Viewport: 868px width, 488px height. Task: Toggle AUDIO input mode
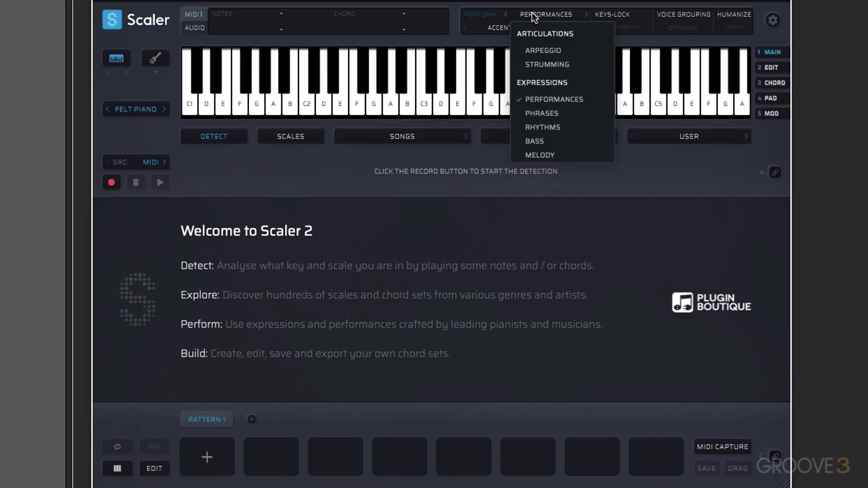[194, 28]
